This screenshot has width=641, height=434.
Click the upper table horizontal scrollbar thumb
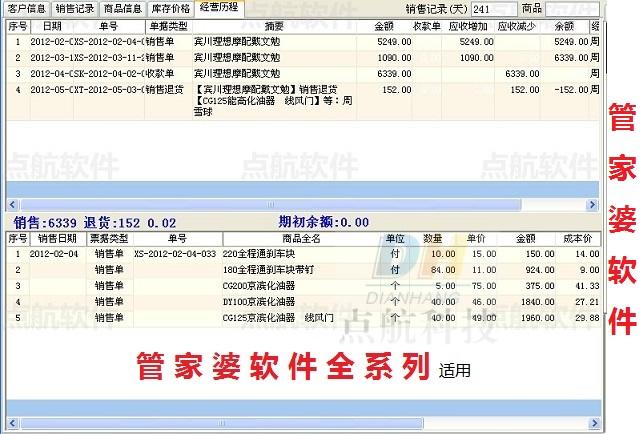271,204
